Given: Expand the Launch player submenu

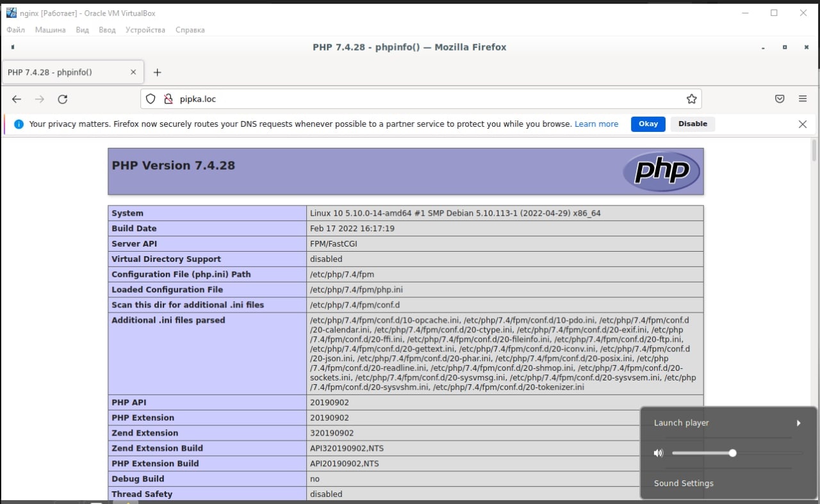Looking at the screenshot, I should [x=798, y=423].
